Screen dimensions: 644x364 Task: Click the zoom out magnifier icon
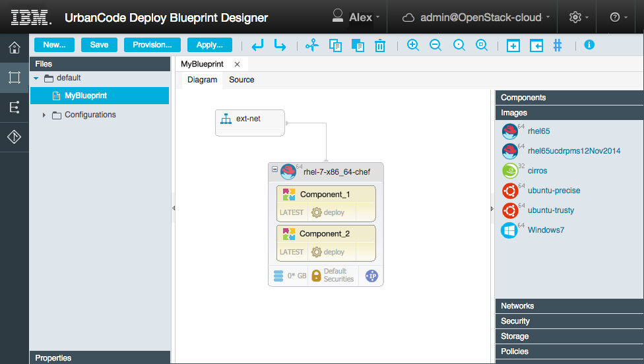pyautogui.click(x=435, y=45)
